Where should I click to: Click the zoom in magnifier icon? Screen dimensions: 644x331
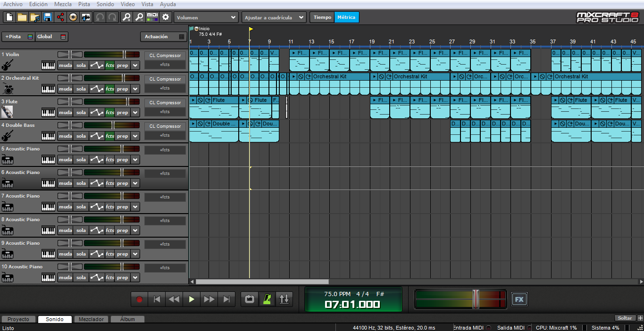(126, 17)
